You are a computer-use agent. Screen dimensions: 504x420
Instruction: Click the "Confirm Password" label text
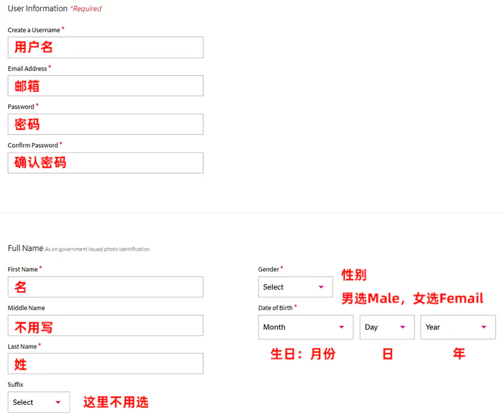point(32,146)
